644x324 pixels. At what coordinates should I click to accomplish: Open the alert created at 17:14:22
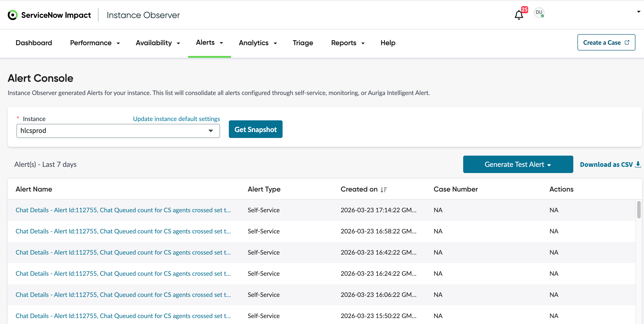click(x=123, y=210)
